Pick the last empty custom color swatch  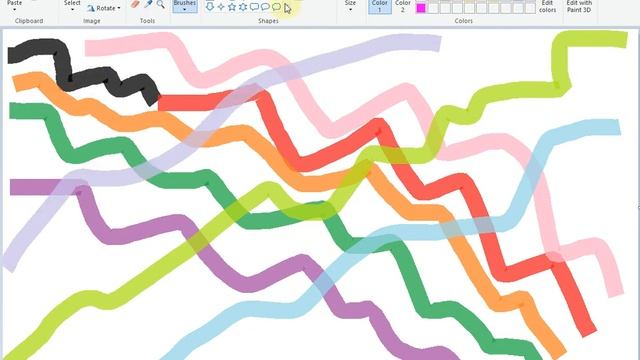pyautogui.click(x=530, y=8)
